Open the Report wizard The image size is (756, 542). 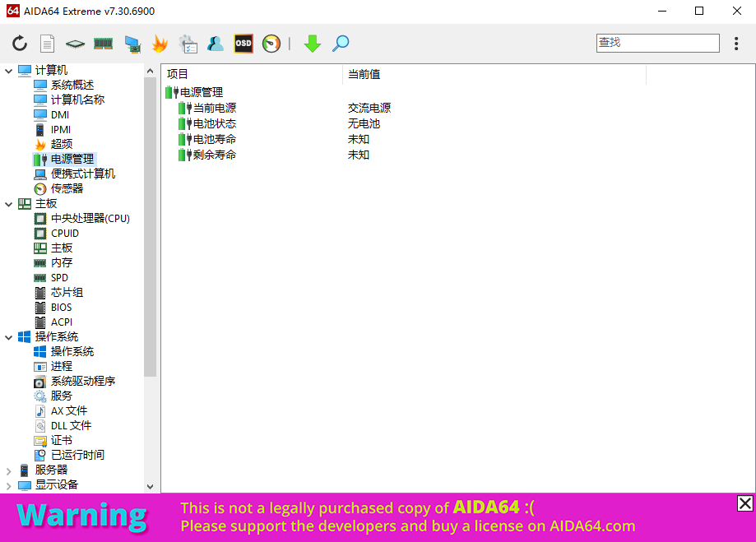47,44
